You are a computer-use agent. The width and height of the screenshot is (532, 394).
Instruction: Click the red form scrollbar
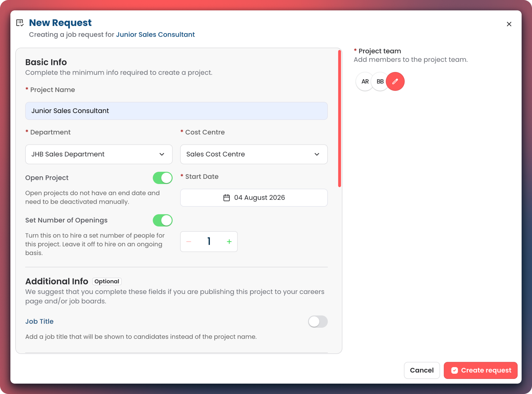point(339,119)
